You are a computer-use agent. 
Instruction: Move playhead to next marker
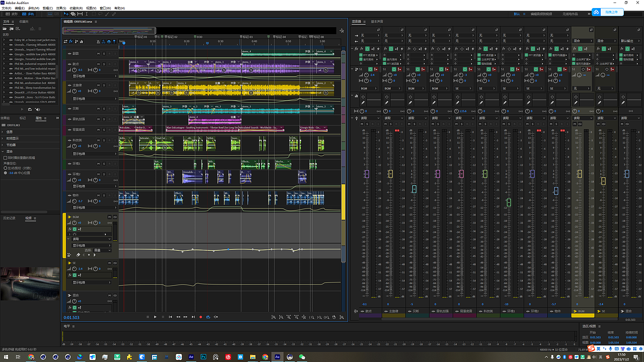tap(193, 317)
